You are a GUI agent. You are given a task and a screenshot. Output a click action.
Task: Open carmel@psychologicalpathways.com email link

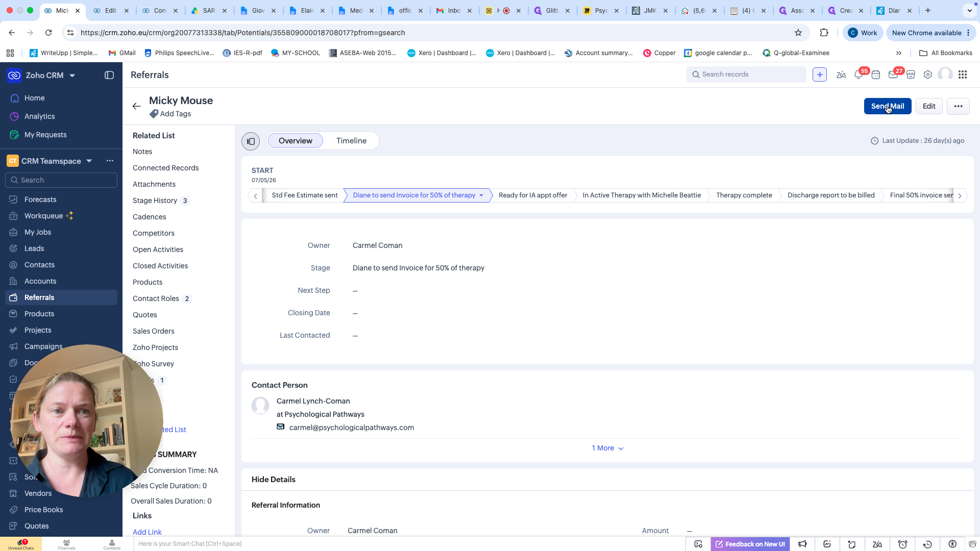coord(352,428)
